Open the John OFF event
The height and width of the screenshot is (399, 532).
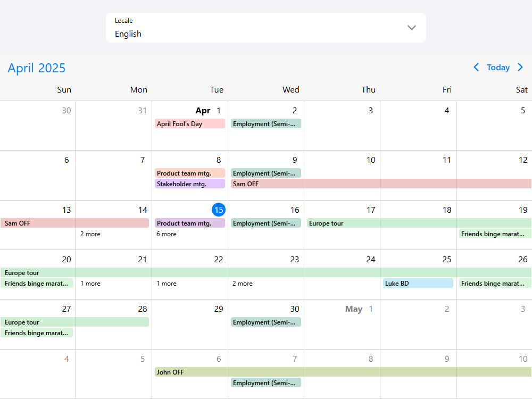tap(343, 372)
